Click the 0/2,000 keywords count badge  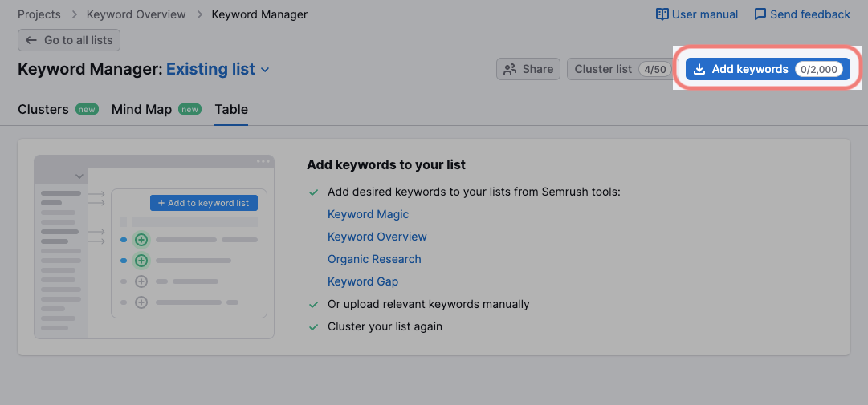pos(819,69)
